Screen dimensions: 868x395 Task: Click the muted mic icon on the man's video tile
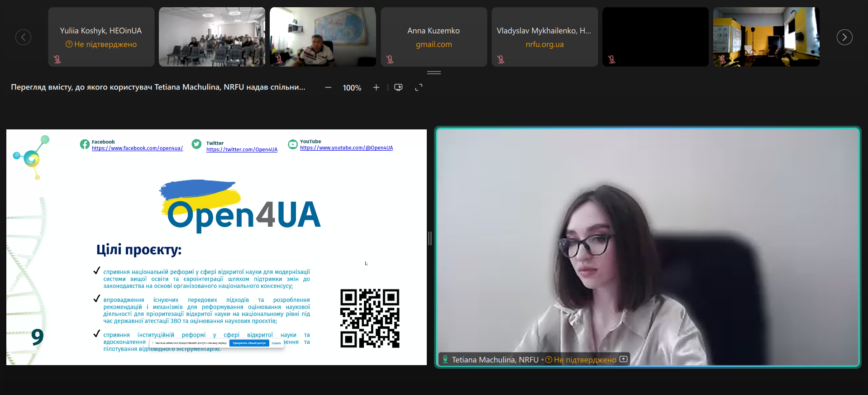[x=279, y=59]
